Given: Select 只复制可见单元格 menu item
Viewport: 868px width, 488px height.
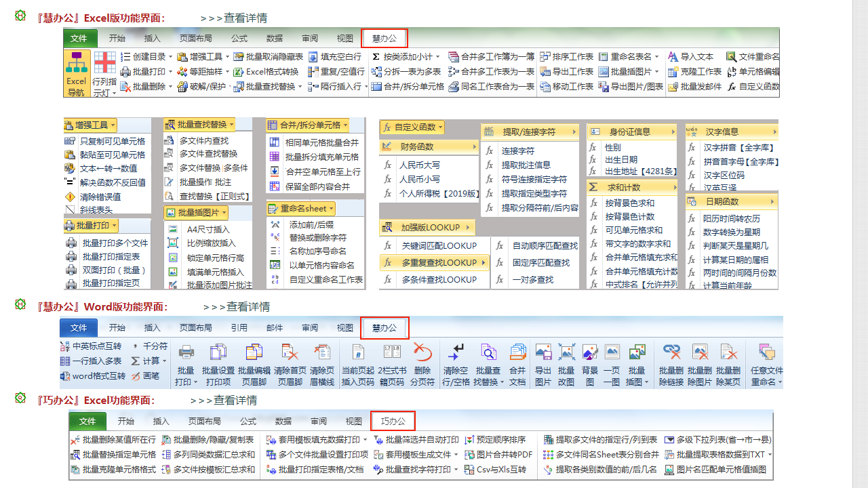Looking at the screenshot, I should pos(112,142).
